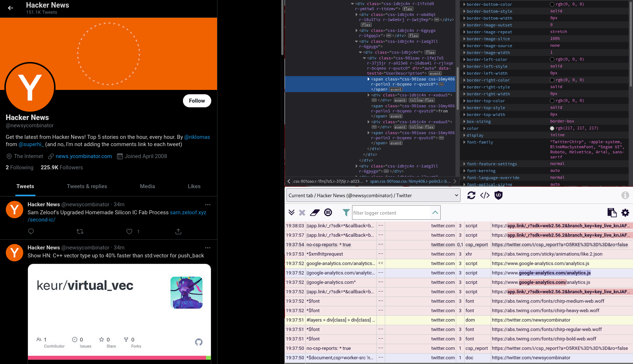Focus the filter logger content field
The image size is (633, 364).
tap(391, 213)
